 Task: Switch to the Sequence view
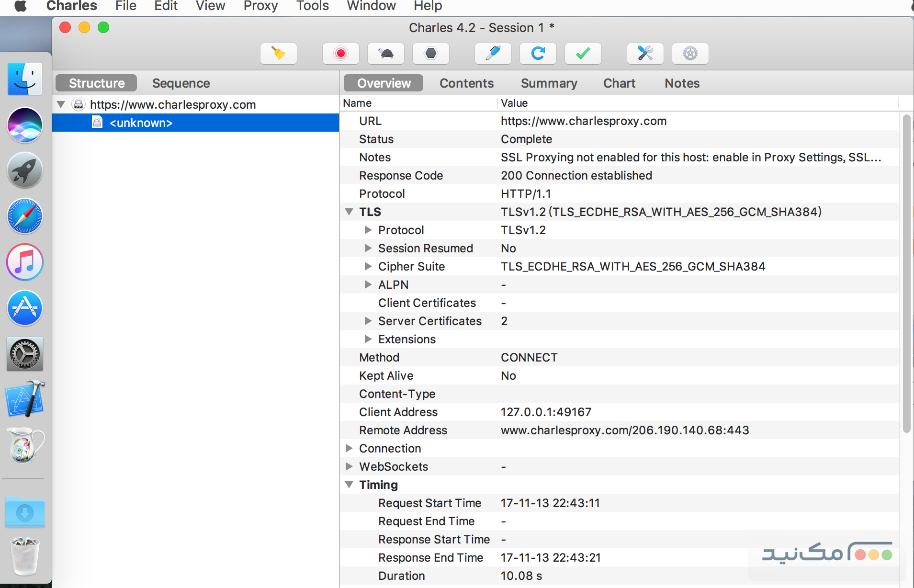coord(181,83)
